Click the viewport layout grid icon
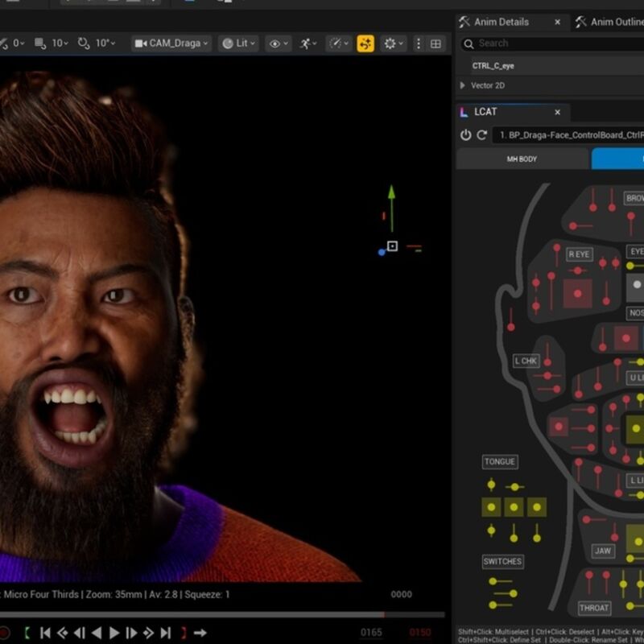The width and height of the screenshot is (644, 644). click(x=436, y=43)
